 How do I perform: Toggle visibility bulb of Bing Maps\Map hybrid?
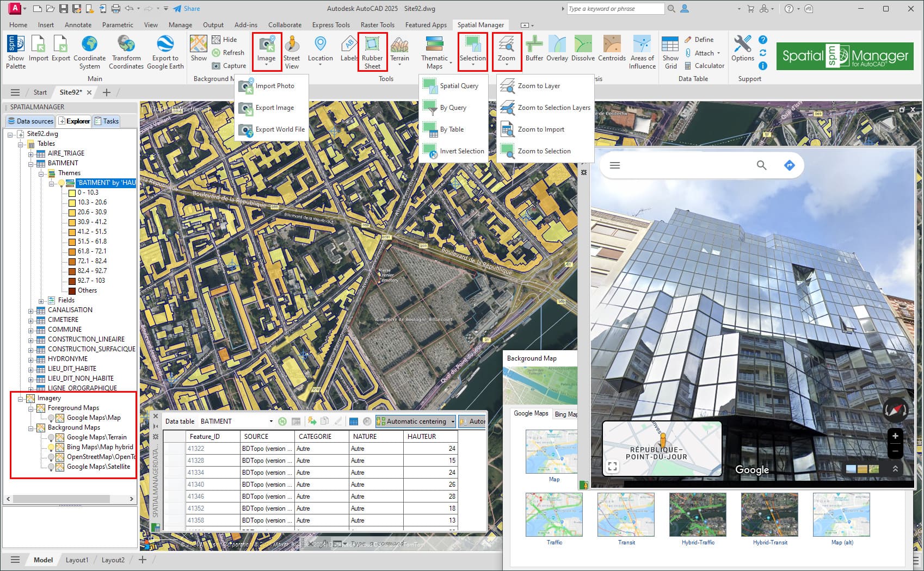tap(51, 448)
